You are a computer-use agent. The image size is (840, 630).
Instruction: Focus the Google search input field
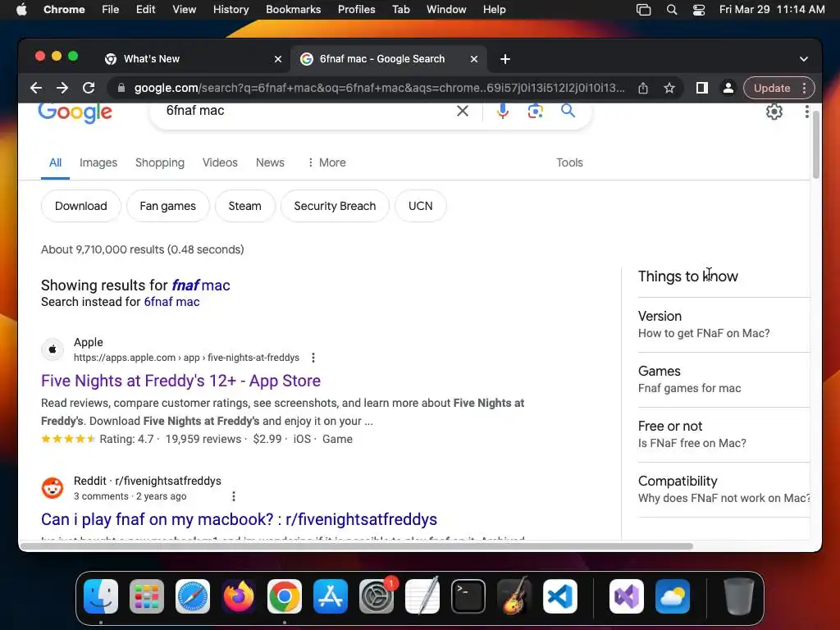click(308, 111)
